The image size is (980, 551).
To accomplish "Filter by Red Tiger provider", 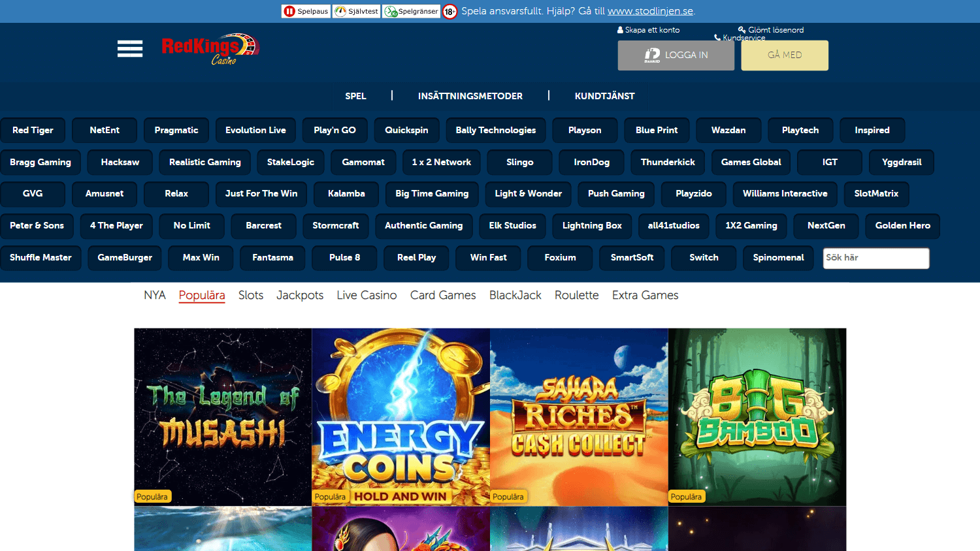I will pyautogui.click(x=33, y=130).
